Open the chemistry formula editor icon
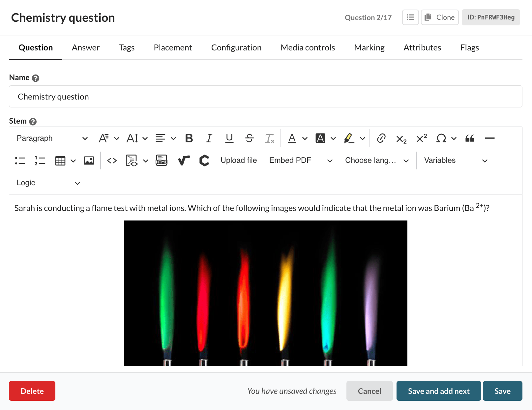 click(204, 161)
